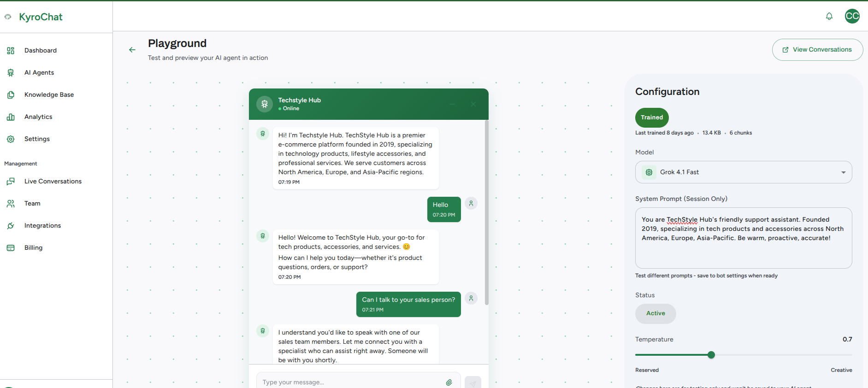Click the Billing card icon

coord(11,248)
